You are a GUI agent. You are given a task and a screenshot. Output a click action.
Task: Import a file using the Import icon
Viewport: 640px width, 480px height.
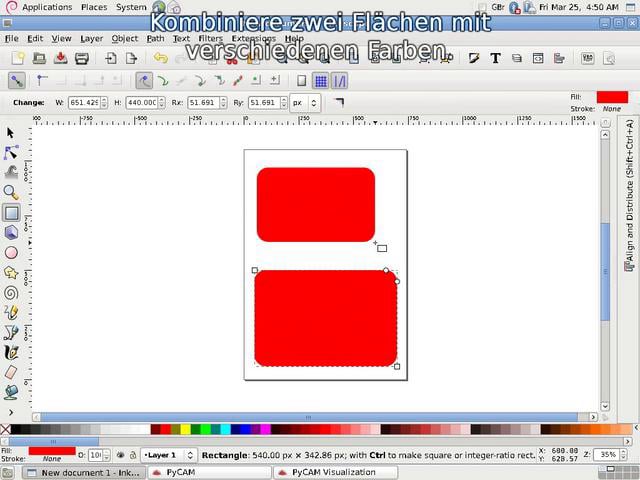pos(111,58)
